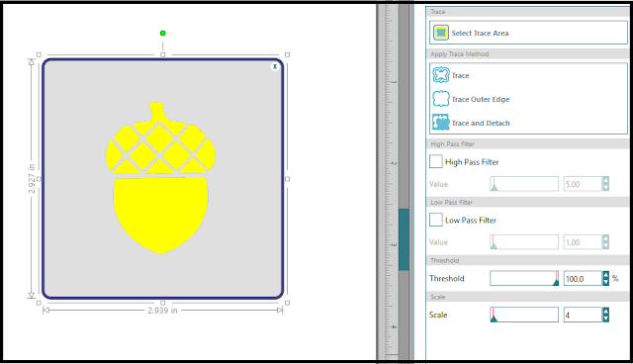Click the bottom-right corner selection handle

[288, 303]
